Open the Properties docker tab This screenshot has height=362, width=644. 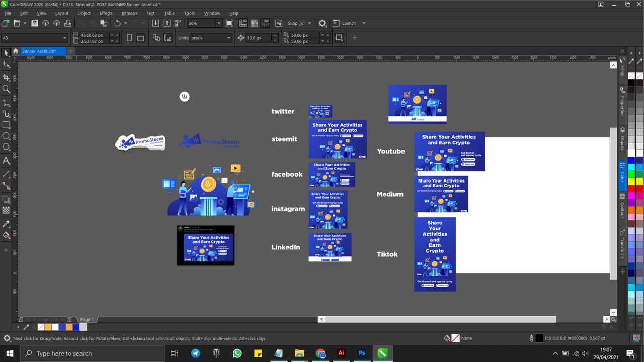click(x=622, y=103)
